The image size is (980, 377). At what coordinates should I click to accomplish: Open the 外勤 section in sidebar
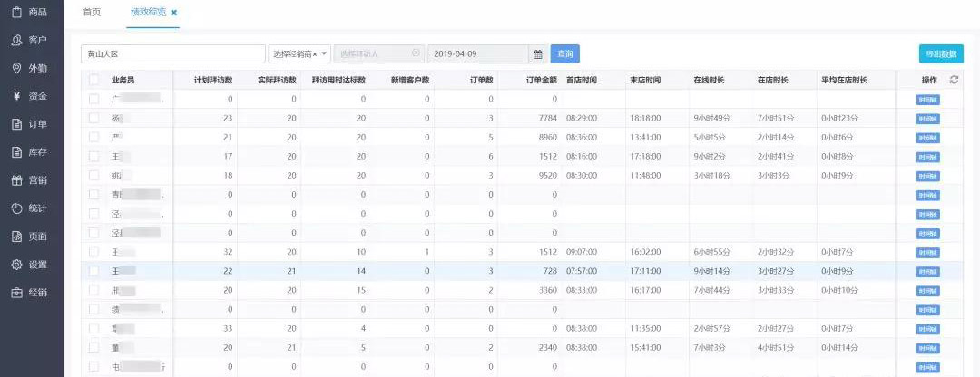point(31,68)
